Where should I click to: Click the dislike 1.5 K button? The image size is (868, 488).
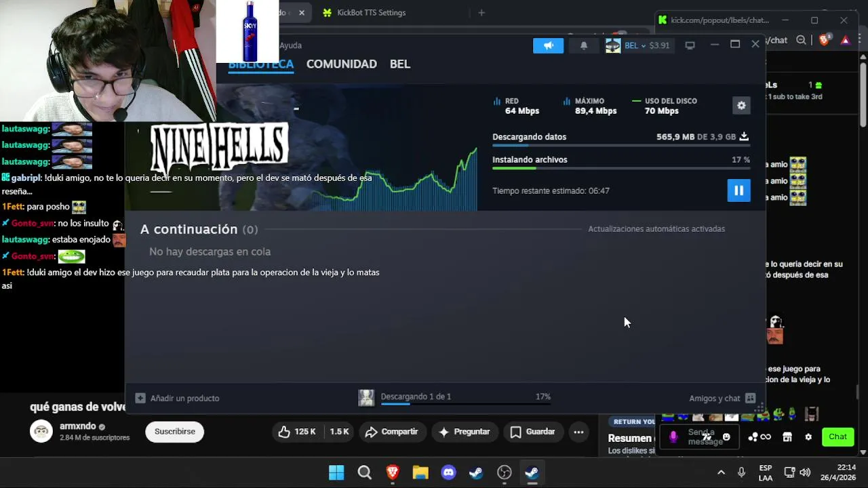click(339, 432)
